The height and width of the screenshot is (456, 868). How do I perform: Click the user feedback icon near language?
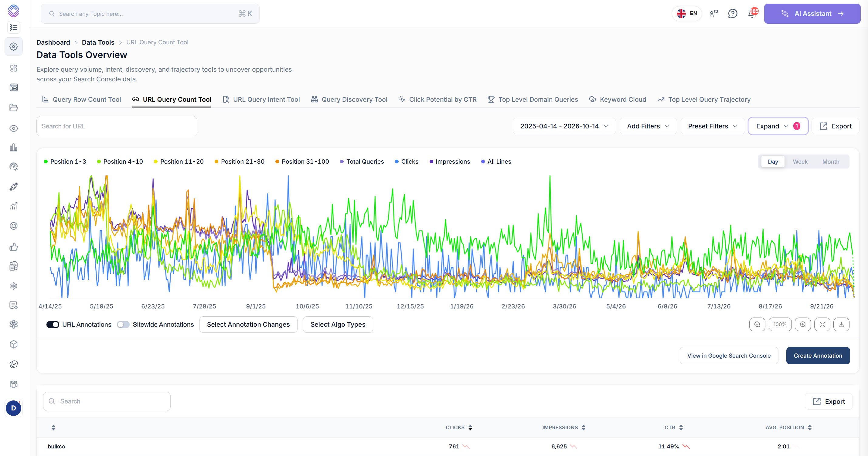pyautogui.click(x=714, y=13)
